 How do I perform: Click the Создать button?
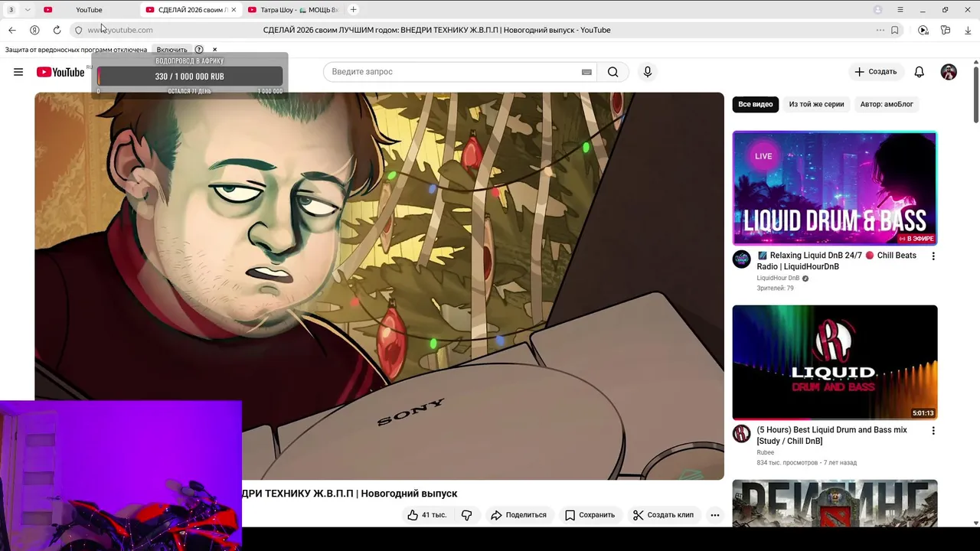[876, 72]
